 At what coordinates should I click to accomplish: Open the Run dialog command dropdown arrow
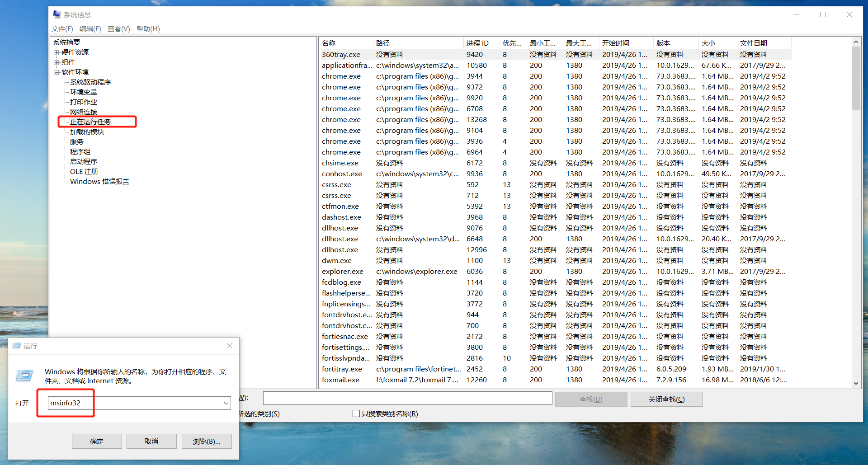tap(226, 403)
